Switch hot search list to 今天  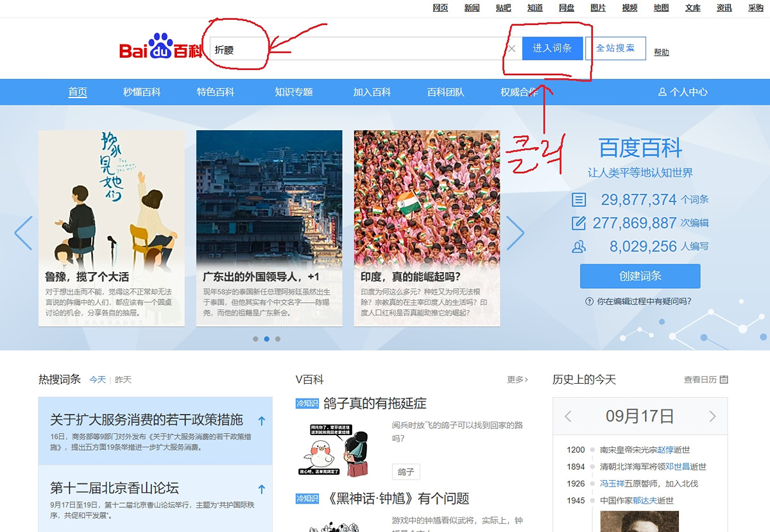98,380
